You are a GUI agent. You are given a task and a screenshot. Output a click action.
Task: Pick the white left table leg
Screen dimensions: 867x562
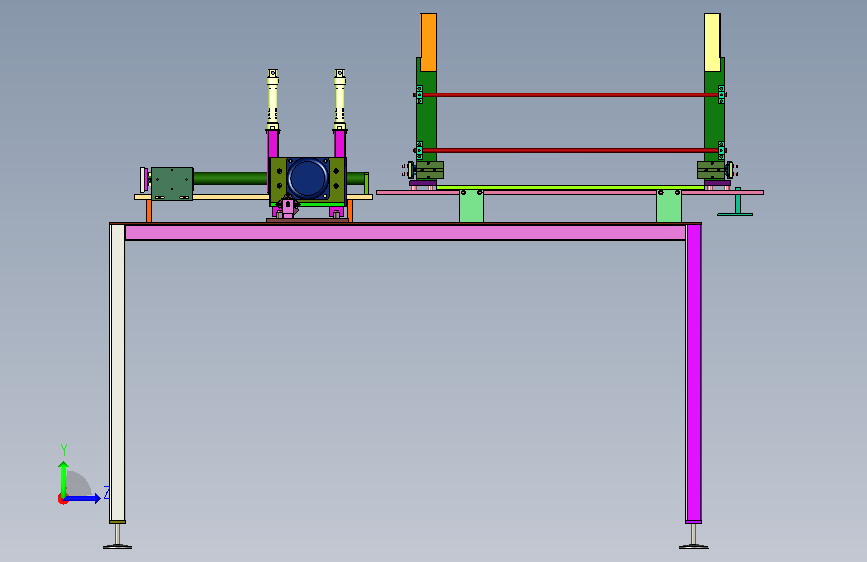click(x=117, y=373)
